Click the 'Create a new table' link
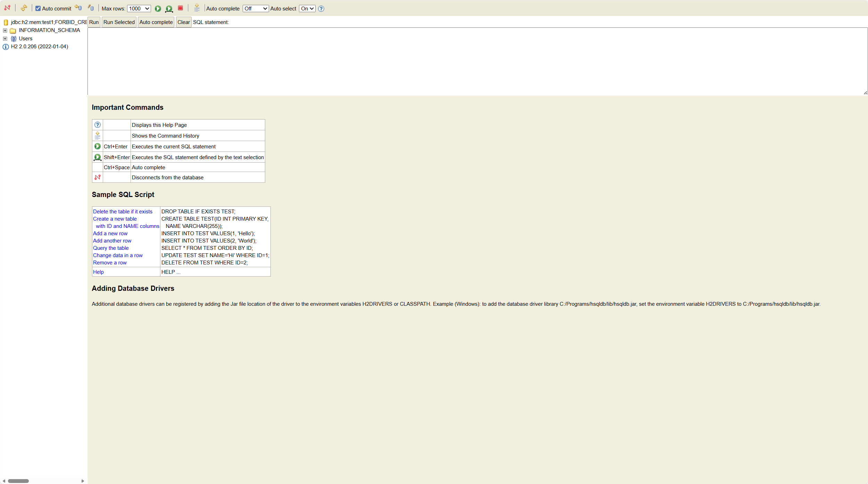 (x=115, y=219)
